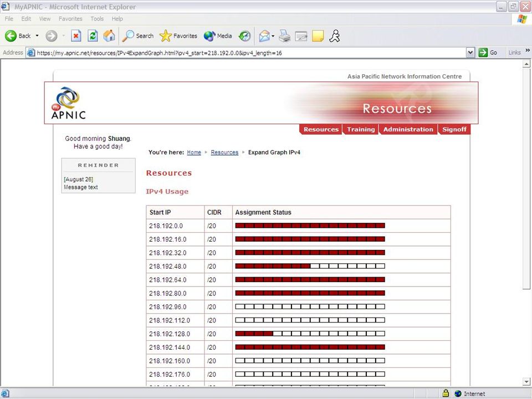
Task: Select the 218.192.176.0 row address
Action: [170, 375]
